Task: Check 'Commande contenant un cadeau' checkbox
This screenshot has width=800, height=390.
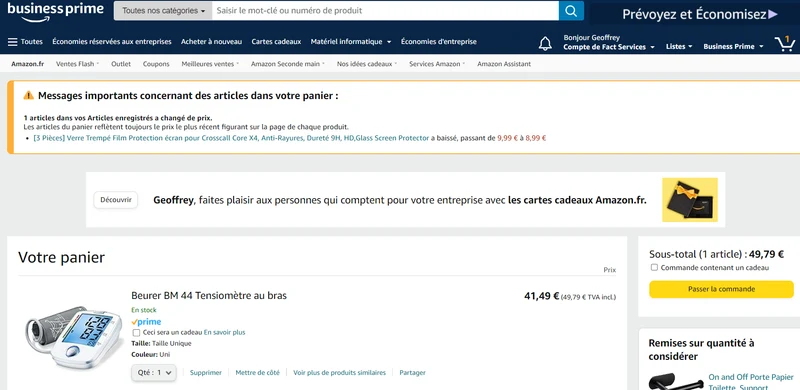Action: (x=654, y=267)
